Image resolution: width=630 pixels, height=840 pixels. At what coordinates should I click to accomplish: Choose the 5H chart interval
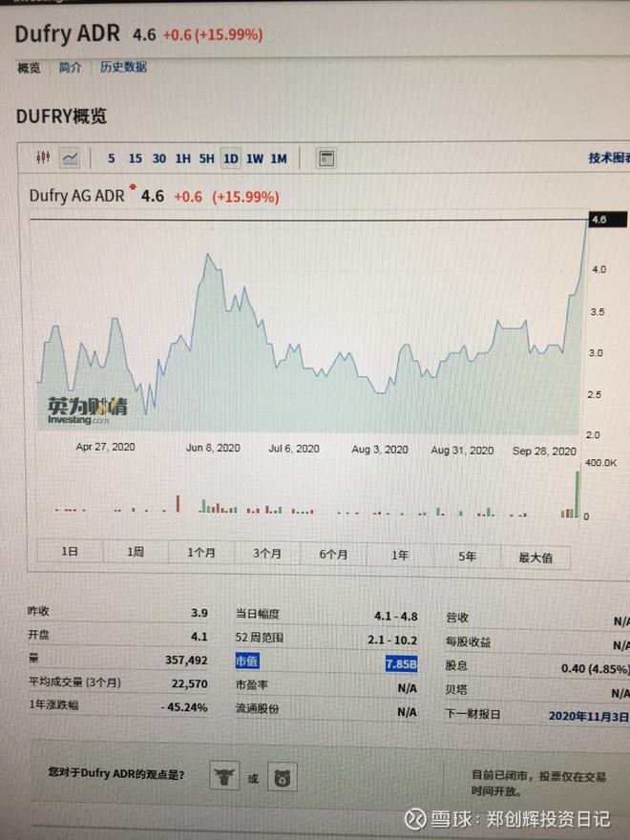coord(207,158)
